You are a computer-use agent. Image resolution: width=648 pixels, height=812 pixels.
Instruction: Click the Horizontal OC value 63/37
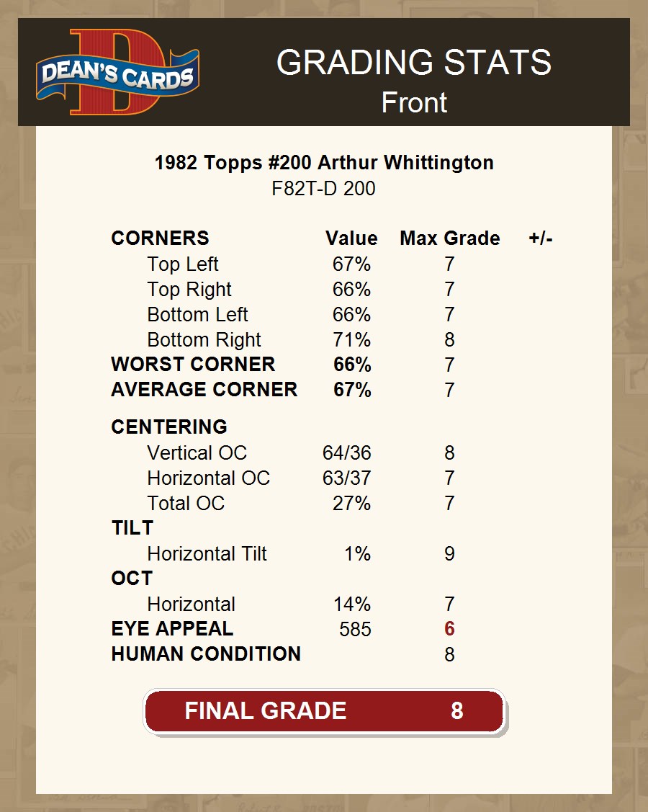[x=347, y=478]
